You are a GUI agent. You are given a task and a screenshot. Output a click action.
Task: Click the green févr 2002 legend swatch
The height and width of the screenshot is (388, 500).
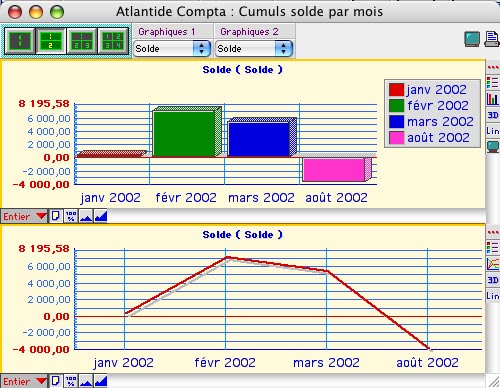click(x=396, y=106)
